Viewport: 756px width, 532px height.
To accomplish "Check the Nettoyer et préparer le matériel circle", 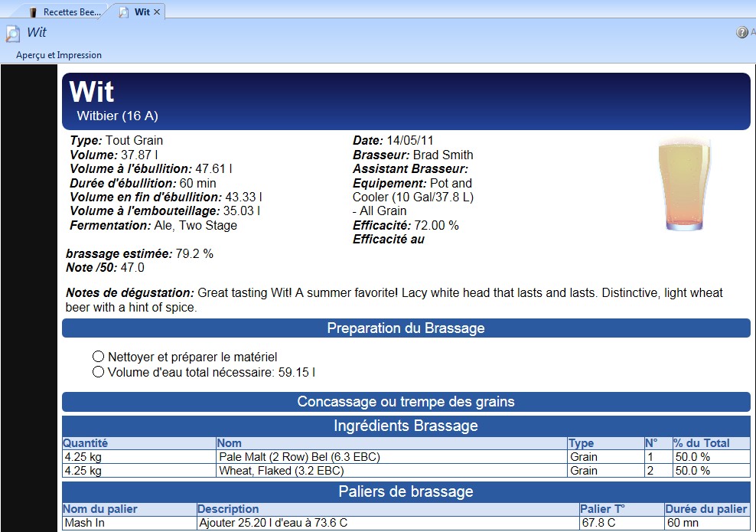I will tap(98, 357).
